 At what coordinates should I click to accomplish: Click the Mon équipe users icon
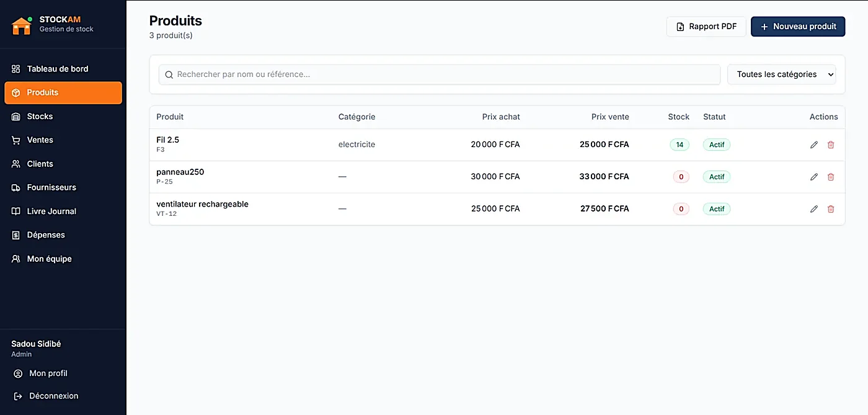click(16, 259)
